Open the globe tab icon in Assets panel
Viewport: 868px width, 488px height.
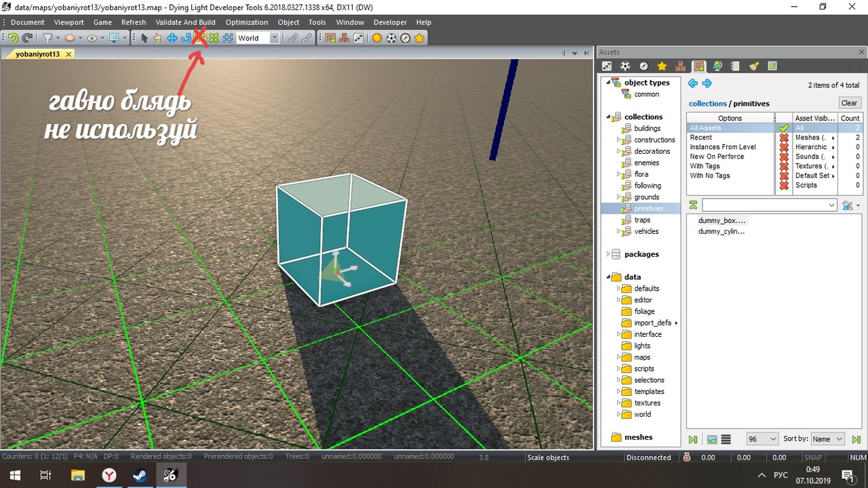pos(717,66)
